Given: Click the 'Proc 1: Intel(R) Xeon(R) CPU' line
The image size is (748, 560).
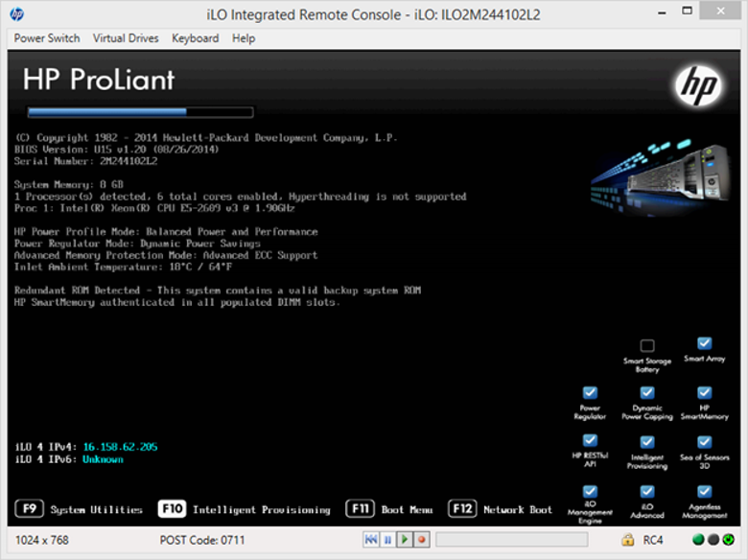Looking at the screenshot, I should pyautogui.click(x=154, y=208).
